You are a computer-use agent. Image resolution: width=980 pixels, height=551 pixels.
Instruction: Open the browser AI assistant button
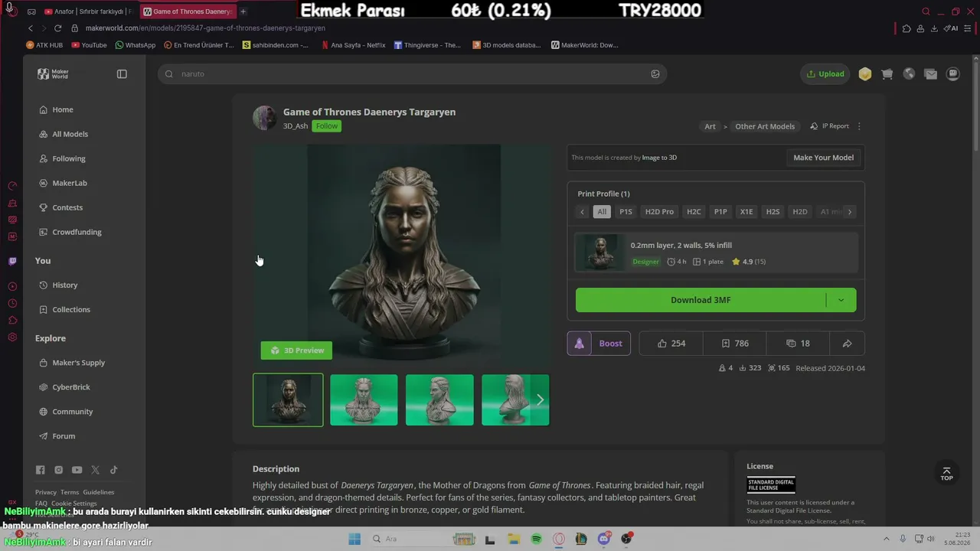tap(952, 28)
